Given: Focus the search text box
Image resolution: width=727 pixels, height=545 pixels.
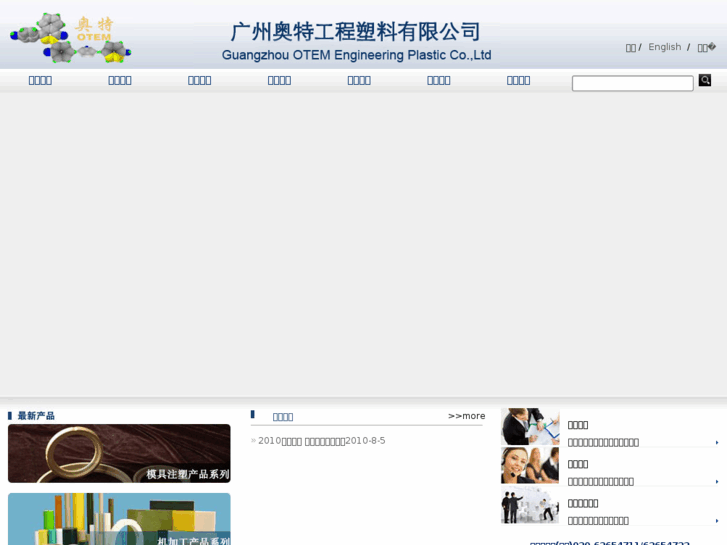Looking at the screenshot, I should 632,83.
